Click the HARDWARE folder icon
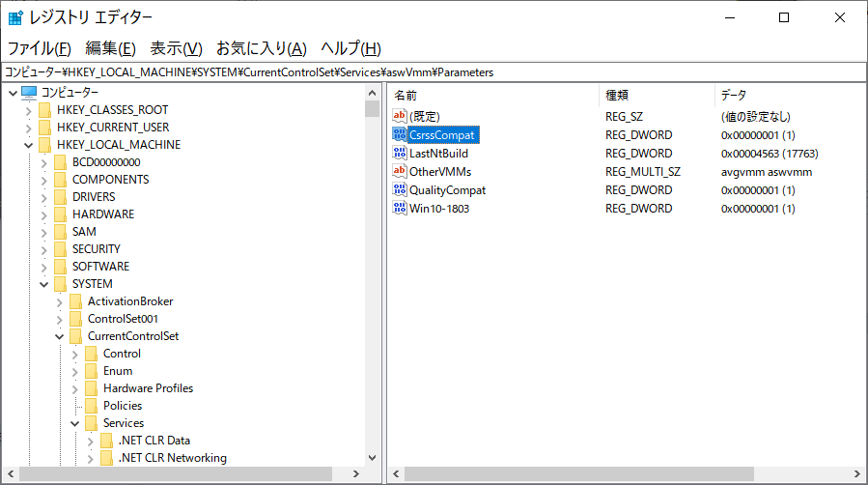The image size is (868, 485). (x=60, y=214)
